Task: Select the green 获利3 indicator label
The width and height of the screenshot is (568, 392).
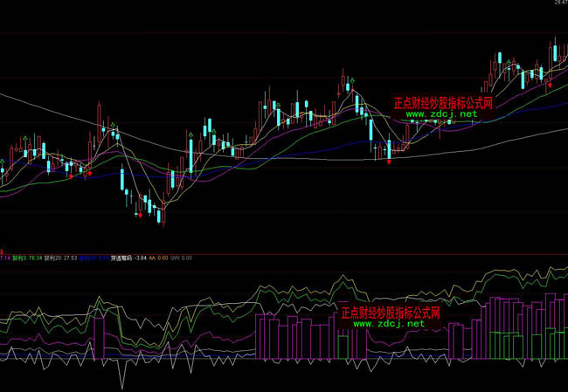Action: click(x=26, y=258)
